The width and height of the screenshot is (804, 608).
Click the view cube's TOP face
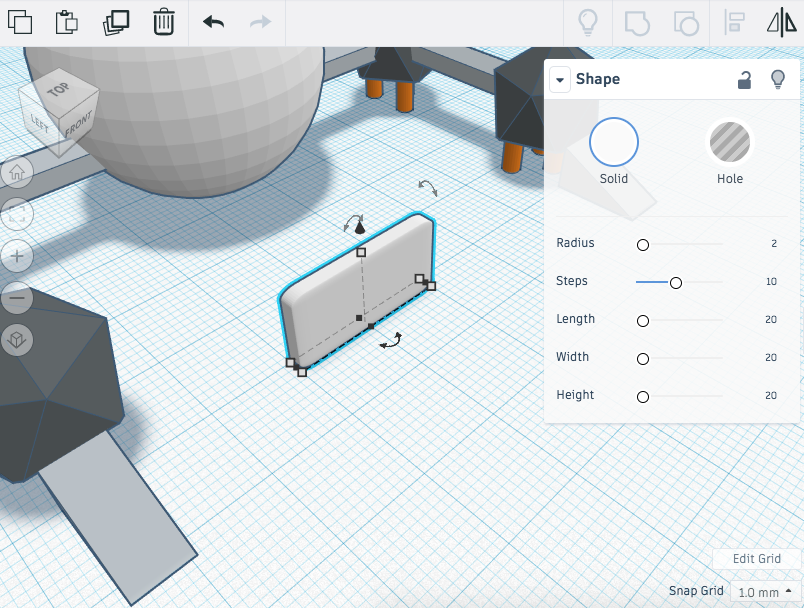point(59,90)
